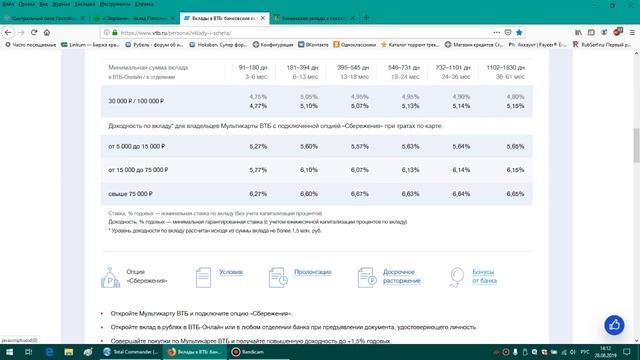Select the 30 000 ₽ / 100 000 ₽ cell
640x360 pixels.
136,101
